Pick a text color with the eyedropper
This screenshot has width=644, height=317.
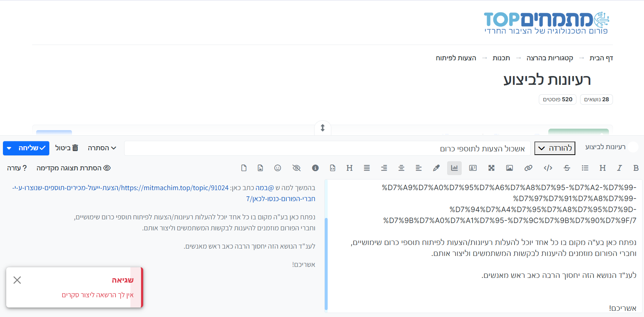(436, 168)
